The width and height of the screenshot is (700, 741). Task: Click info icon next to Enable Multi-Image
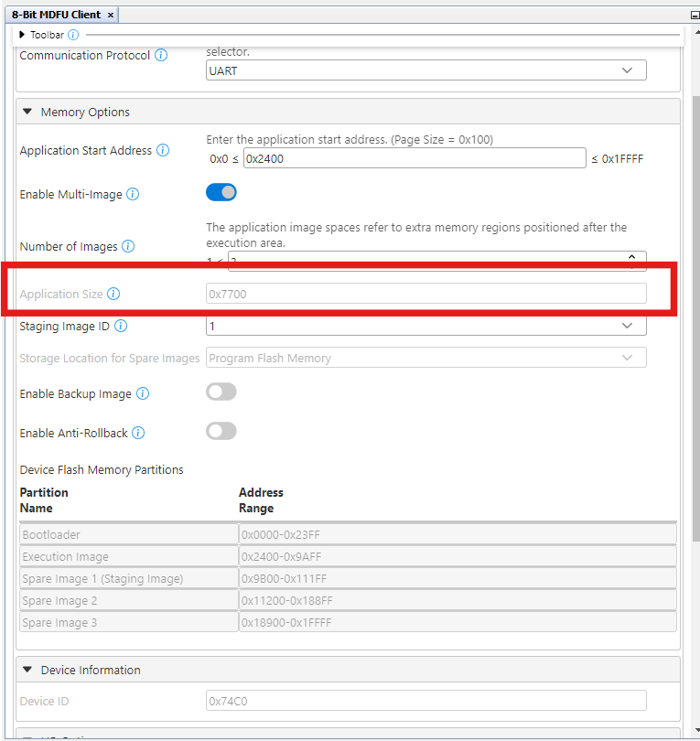pyautogui.click(x=133, y=194)
